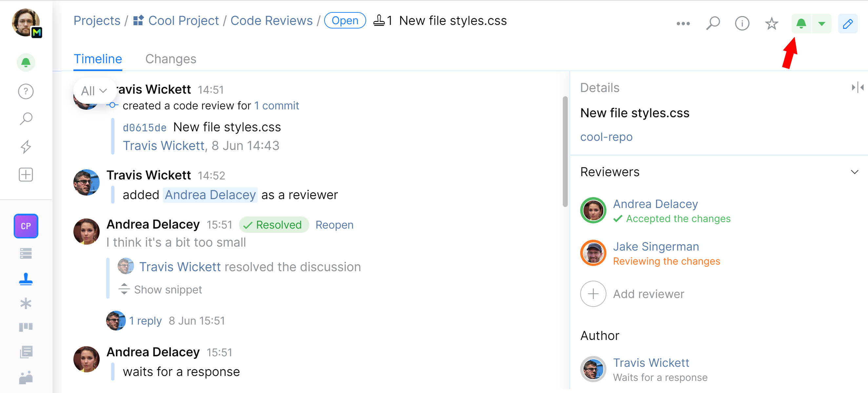Switch to the Changes tab
The image size is (868, 393).
tap(170, 59)
